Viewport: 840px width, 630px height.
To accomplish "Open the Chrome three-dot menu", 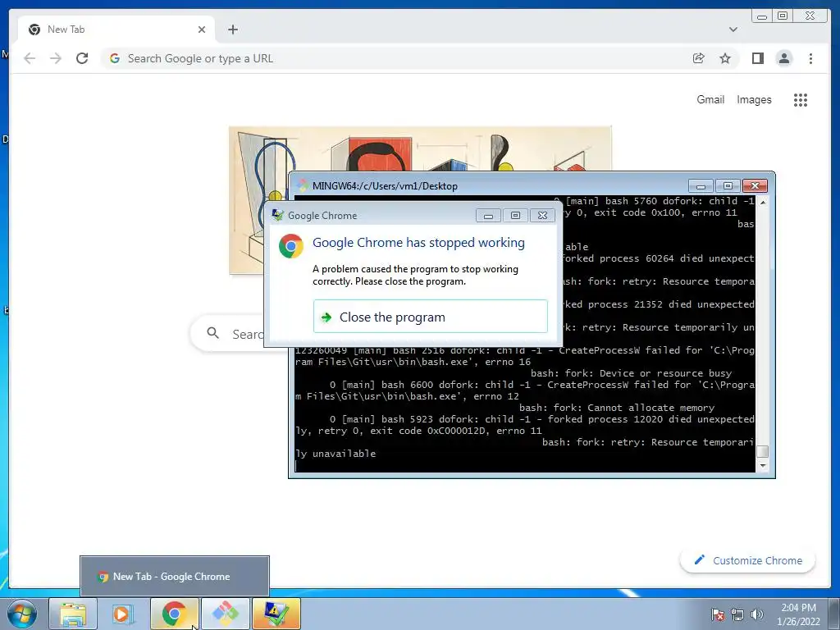I will click(x=810, y=58).
